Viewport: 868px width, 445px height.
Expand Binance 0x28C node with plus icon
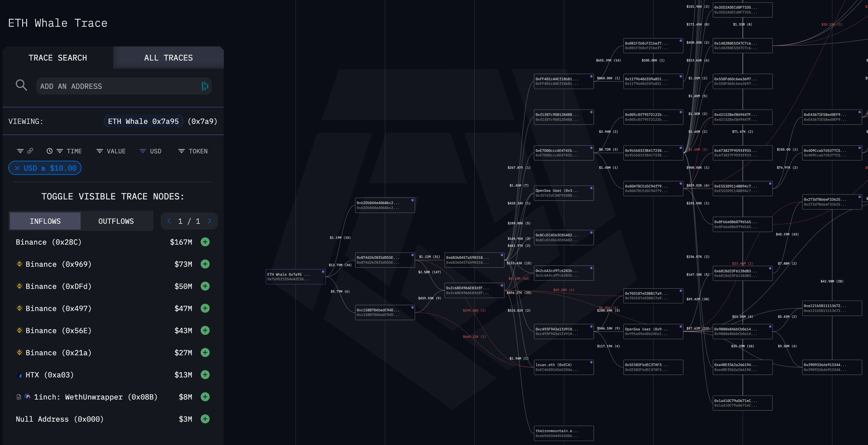[206, 242]
